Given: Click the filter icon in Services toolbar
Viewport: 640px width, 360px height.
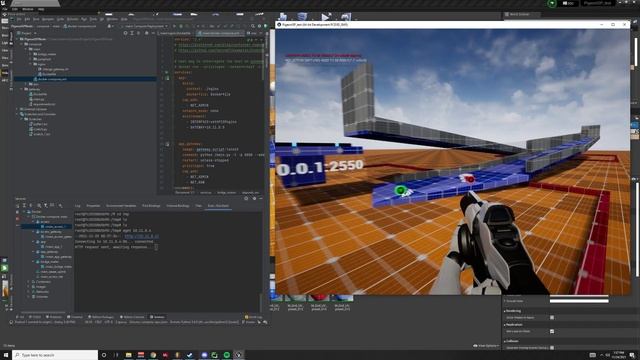Looking at the screenshot, I should pos(46,205).
